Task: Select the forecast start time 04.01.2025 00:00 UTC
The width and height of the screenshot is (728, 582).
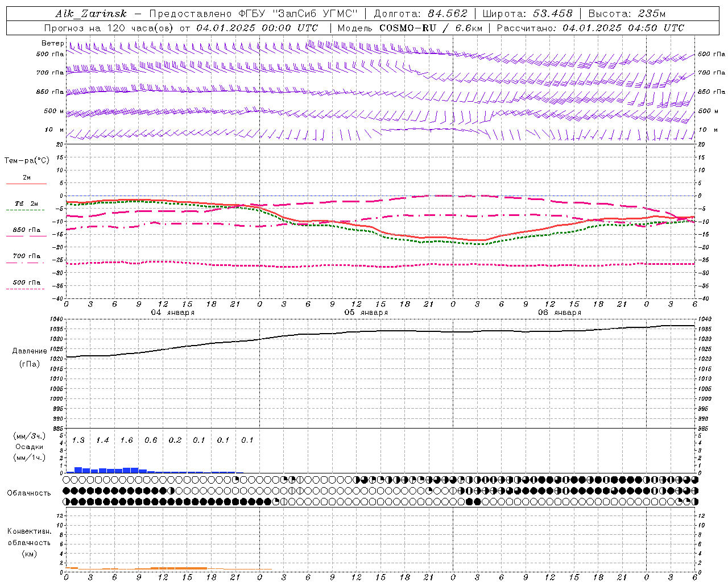Action: click(x=258, y=28)
